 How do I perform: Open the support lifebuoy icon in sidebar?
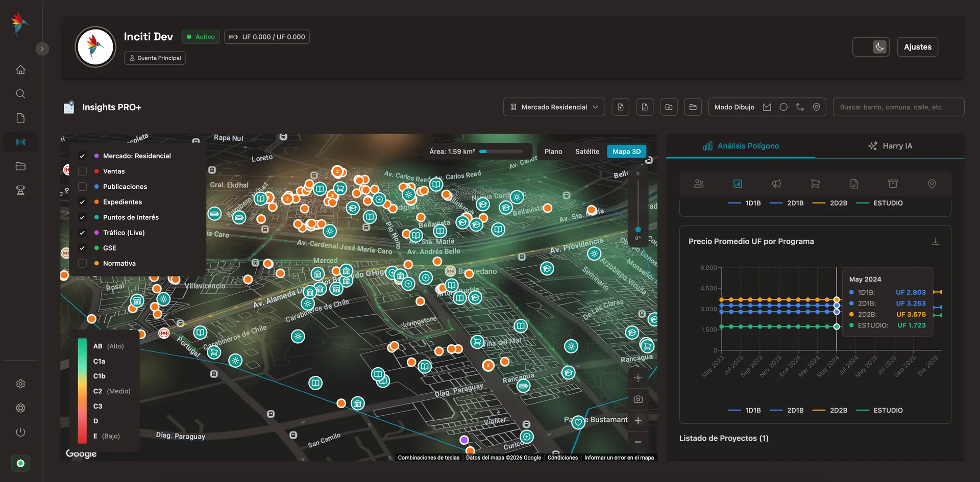coord(20,408)
